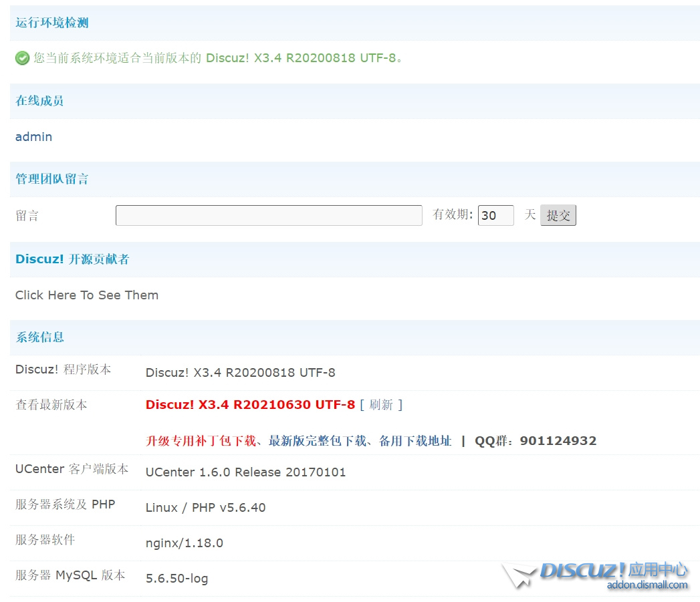Click the 管理团队留言 section heading
Image resolution: width=700 pixels, height=602 pixels.
(x=52, y=179)
